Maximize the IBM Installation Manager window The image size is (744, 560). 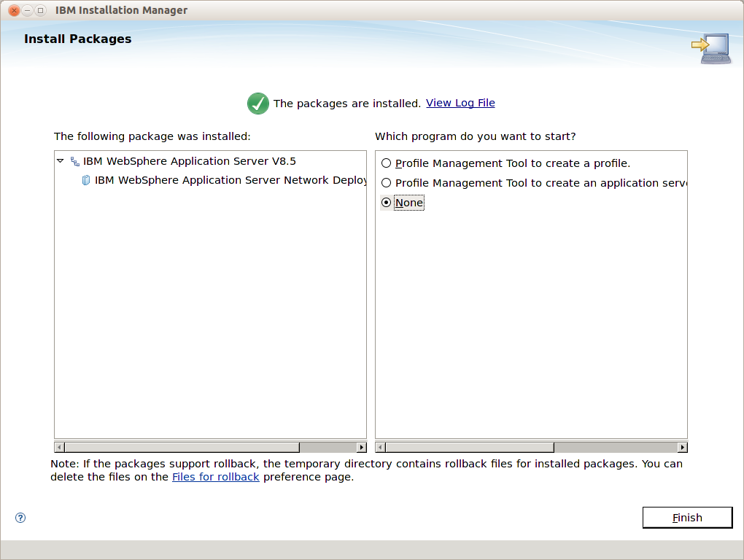point(41,10)
